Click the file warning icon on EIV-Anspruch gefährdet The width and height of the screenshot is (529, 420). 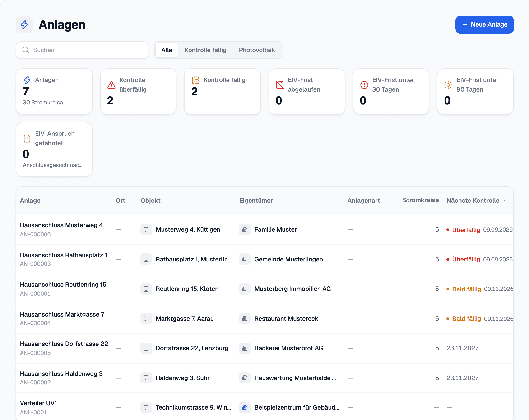pos(27,138)
